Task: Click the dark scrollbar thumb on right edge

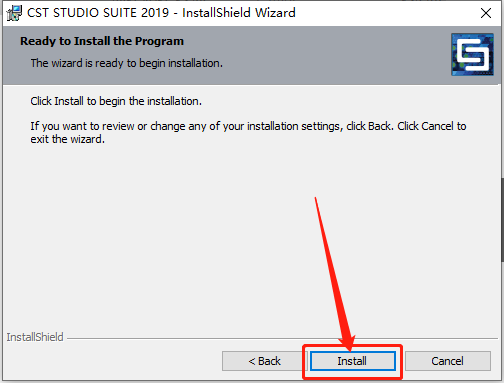Action: click(502, 220)
